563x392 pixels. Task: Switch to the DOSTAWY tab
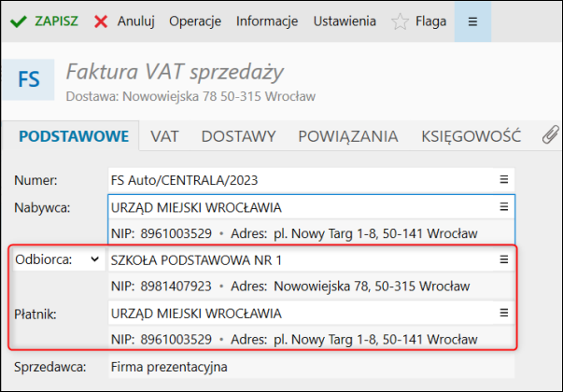238,136
